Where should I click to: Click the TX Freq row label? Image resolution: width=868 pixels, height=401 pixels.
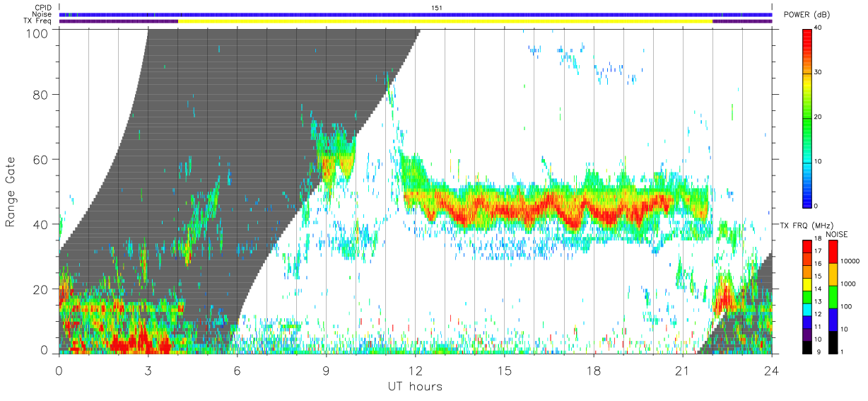point(38,21)
